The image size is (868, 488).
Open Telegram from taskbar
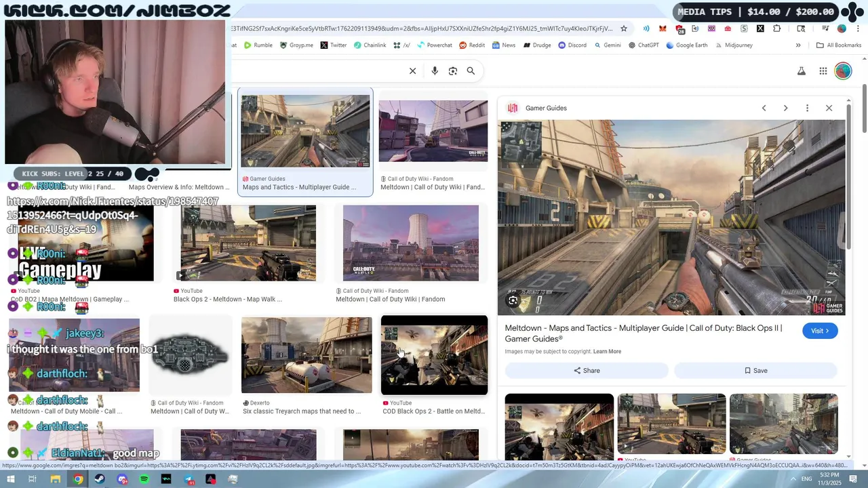(x=189, y=479)
